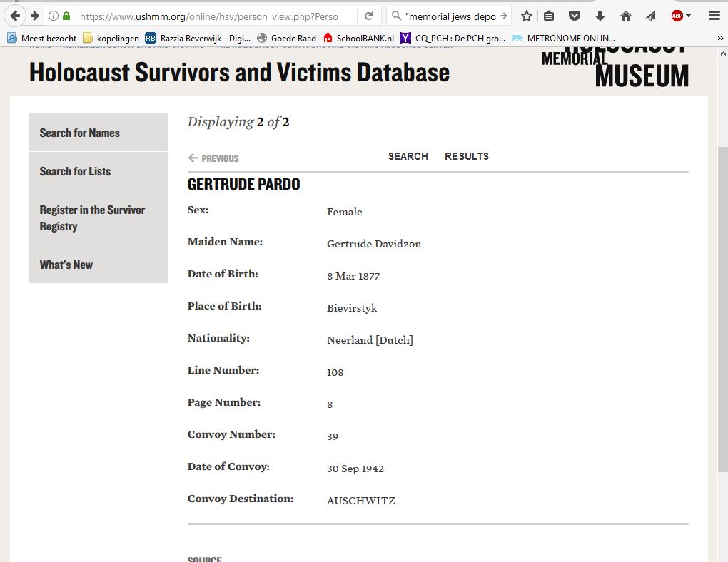Go to the PREVIOUS record
The width and height of the screenshot is (728, 562).
[213, 158]
